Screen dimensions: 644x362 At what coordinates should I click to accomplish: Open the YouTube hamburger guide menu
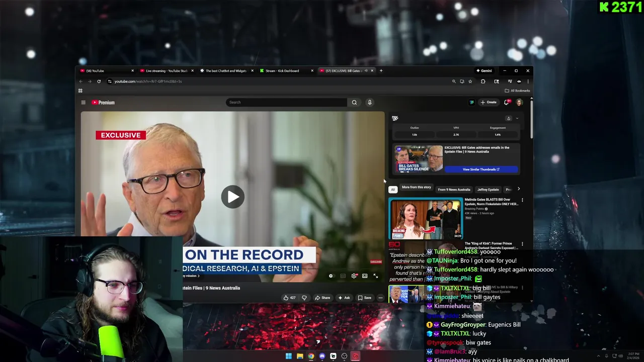tap(84, 103)
